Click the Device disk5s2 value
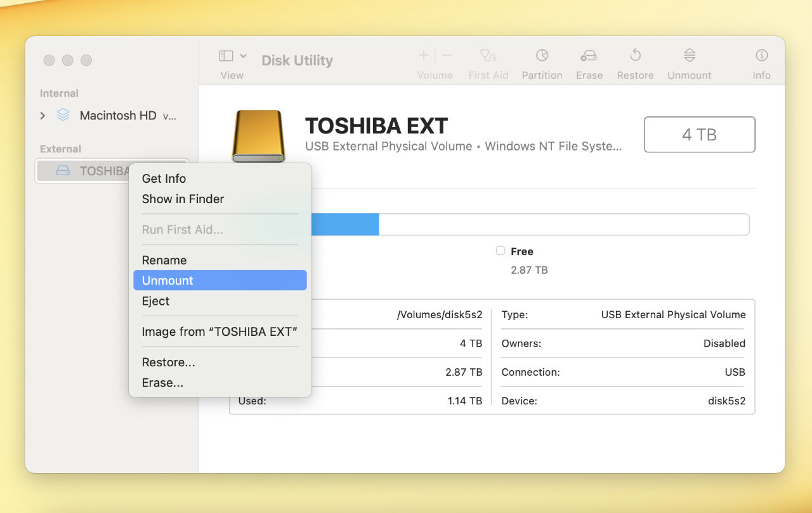The height and width of the screenshot is (513, 812). click(x=727, y=401)
